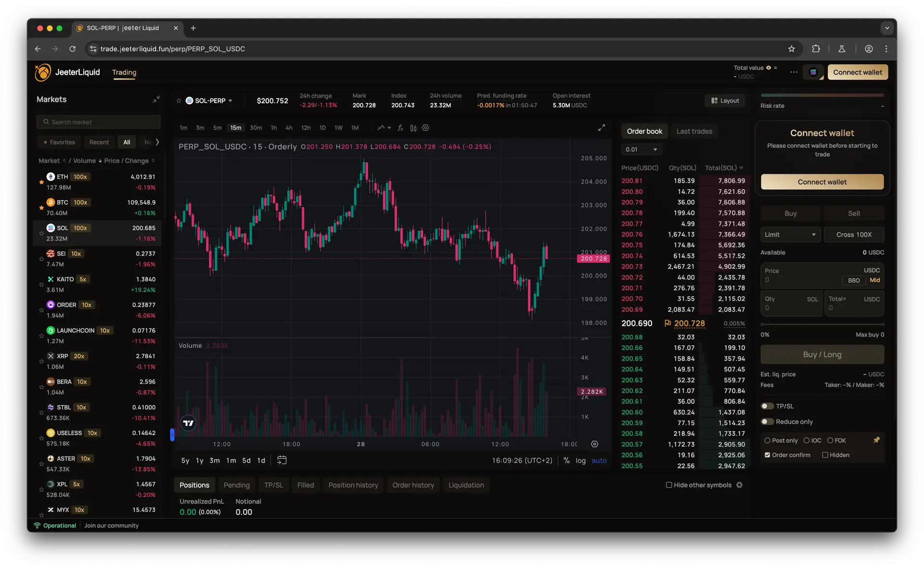Click the Layout button
Screen dimensions: 924x568
coord(725,101)
